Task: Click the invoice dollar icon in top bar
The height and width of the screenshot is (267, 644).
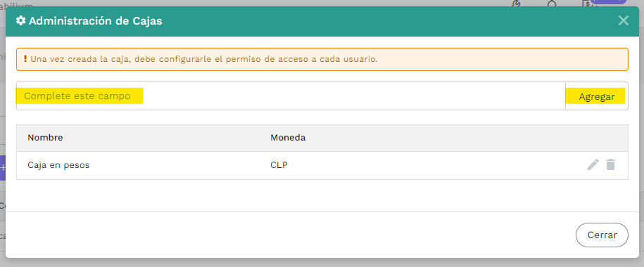Action: (x=586, y=4)
